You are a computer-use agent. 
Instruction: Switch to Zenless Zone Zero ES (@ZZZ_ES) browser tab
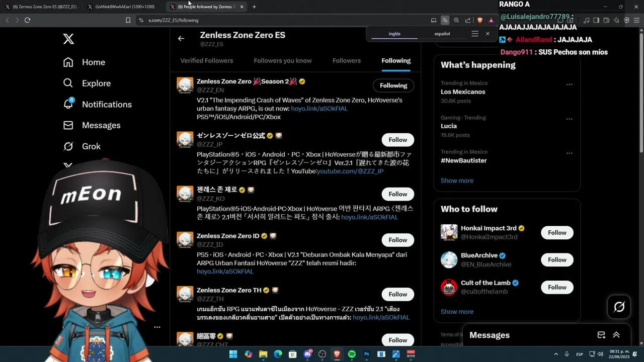(41, 7)
